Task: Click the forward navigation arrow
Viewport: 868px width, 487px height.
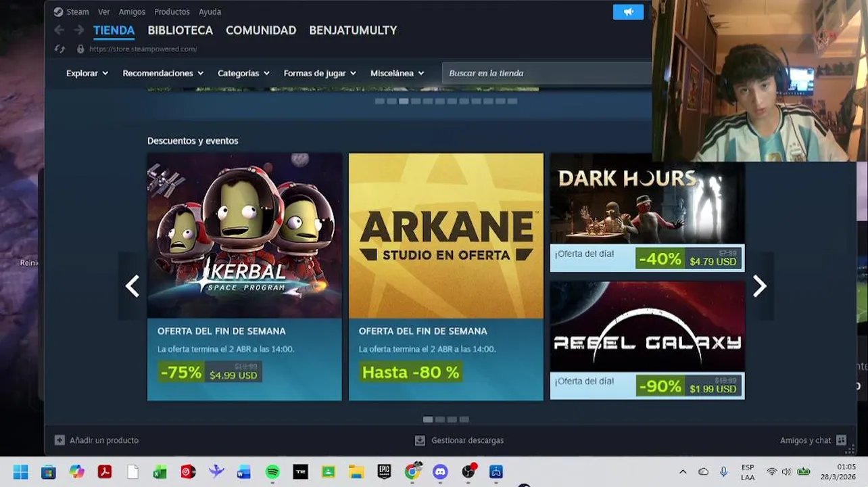Action: point(79,30)
